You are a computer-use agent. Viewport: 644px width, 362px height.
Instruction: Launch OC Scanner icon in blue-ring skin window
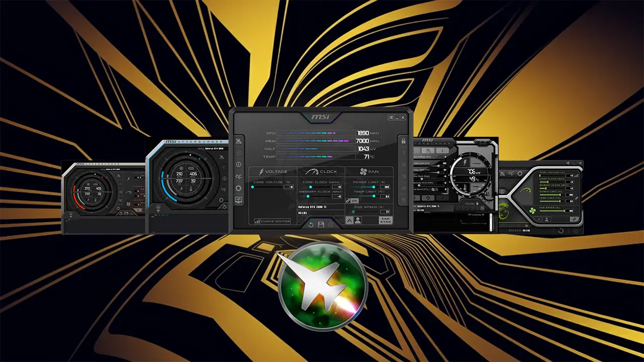(224, 189)
